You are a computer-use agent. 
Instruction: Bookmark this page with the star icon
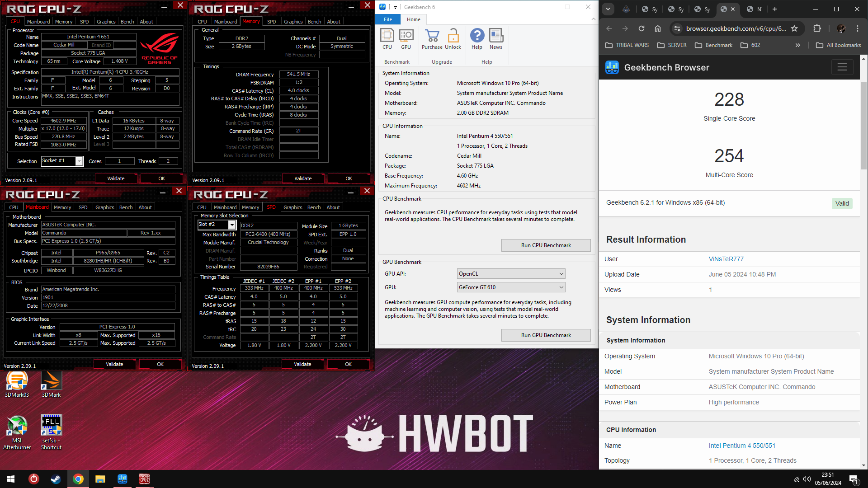tap(794, 28)
